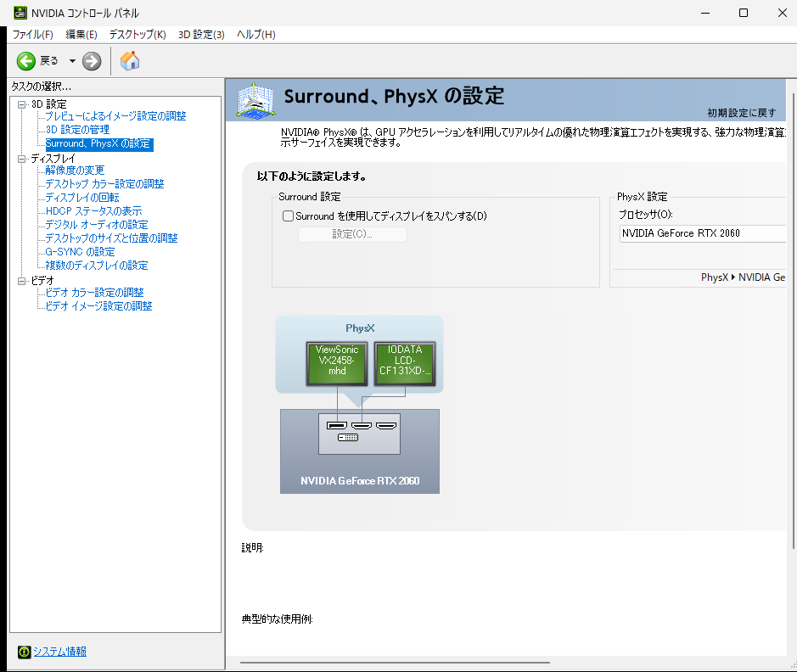Open HDCP ステータスの表示
This screenshot has height=672, width=797.
(94, 210)
